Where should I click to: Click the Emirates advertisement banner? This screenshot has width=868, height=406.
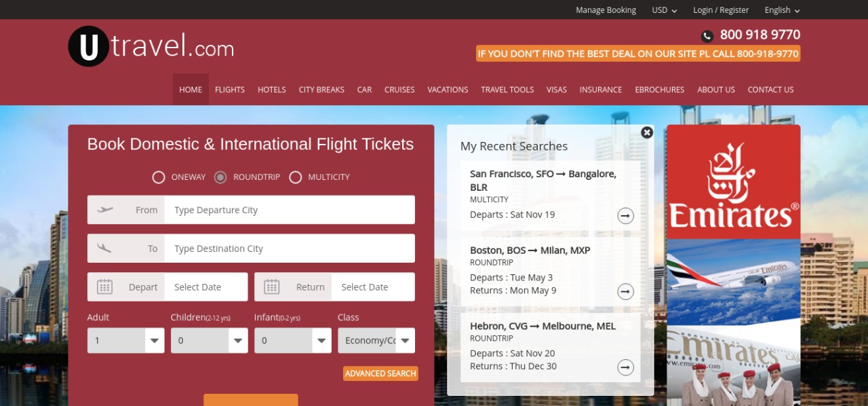point(733,265)
